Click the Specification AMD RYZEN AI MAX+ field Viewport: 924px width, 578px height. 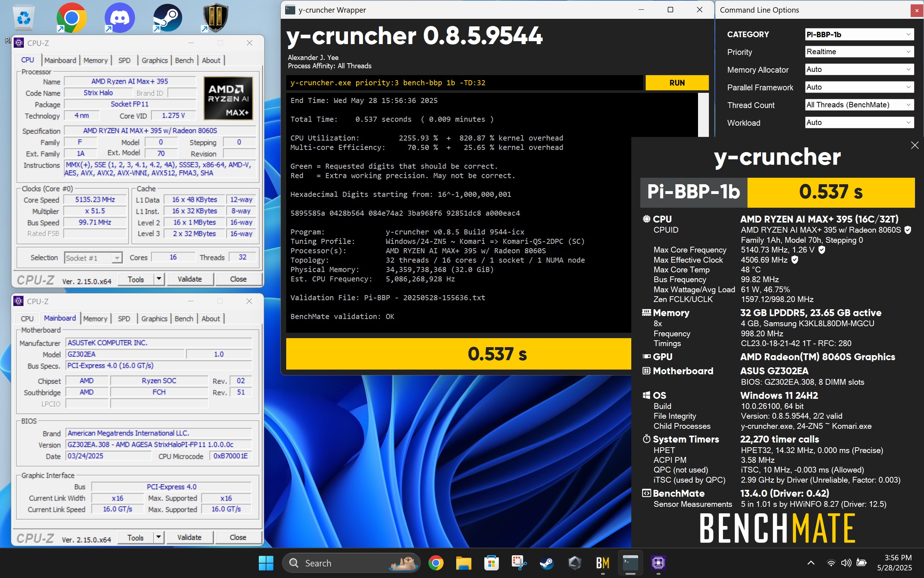tap(160, 131)
